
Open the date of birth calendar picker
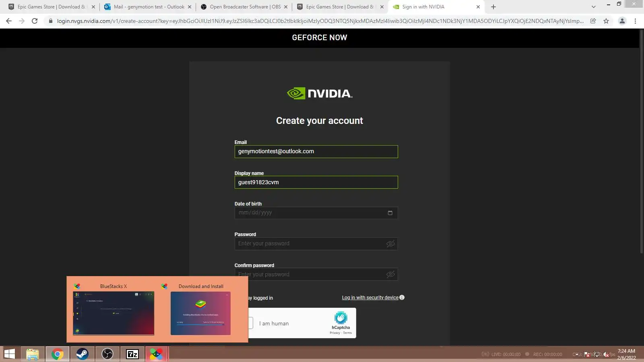[x=390, y=213]
